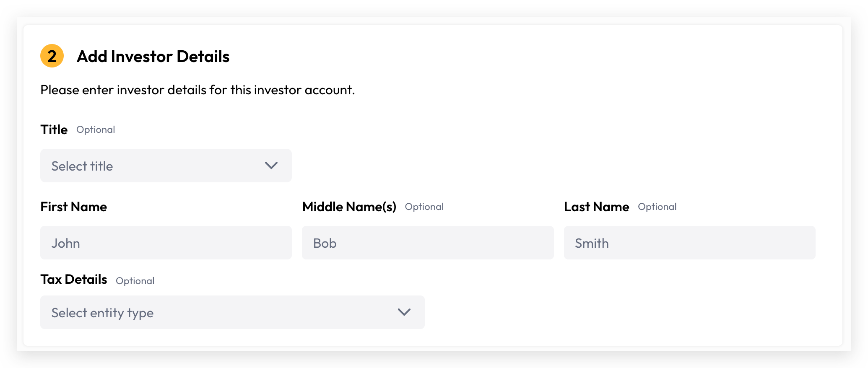The width and height of the screenshot is (868, 368).
Task: Focus the First Name field showing John
Action: pos(166,243)
